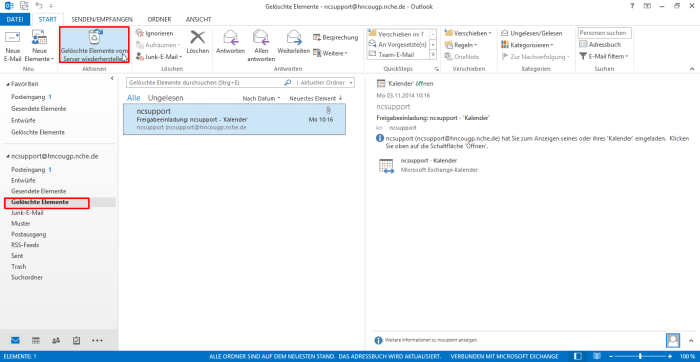700x362 pixels.
Task: Create a new email with Neue E-Mail
Action: (x=12, y=46)
